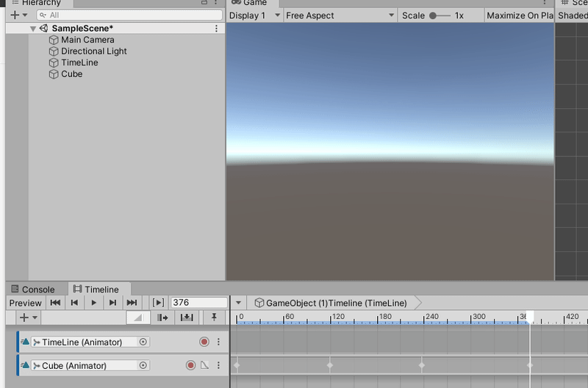
Task: Open object picker for Cube Animator
Action: pos(143,365)
